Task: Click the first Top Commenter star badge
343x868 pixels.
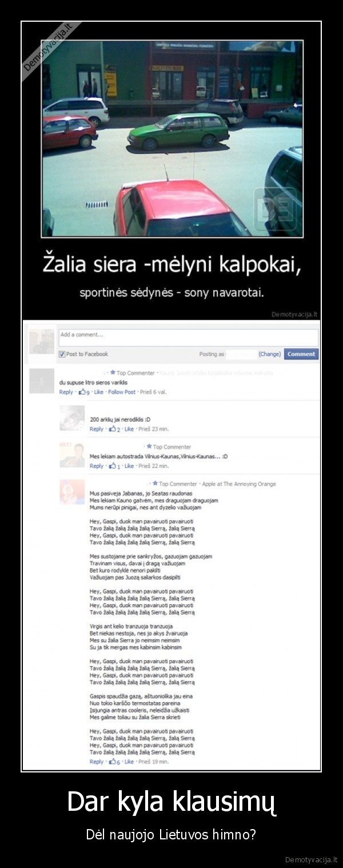Action: click(x=113, y=373)
